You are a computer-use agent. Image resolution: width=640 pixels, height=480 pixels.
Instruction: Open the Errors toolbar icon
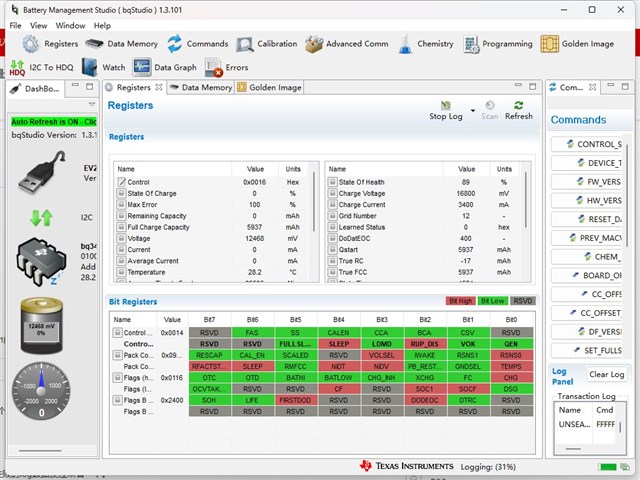point(213,67)
